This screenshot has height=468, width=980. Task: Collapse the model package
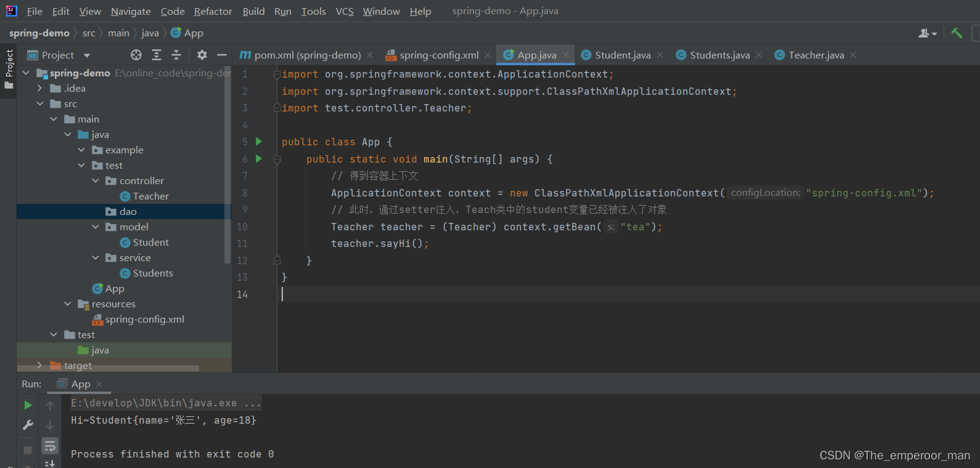click(x=96, y=227)
